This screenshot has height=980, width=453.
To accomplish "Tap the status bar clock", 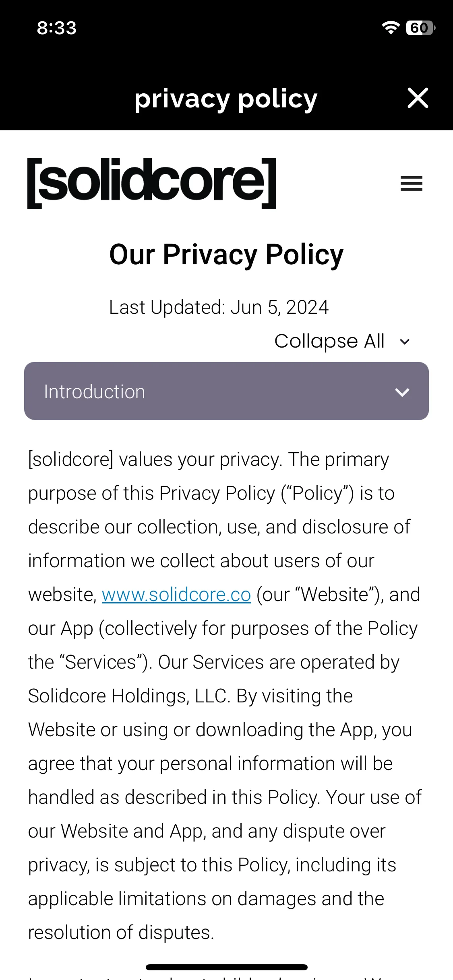I will click(57, 28).
